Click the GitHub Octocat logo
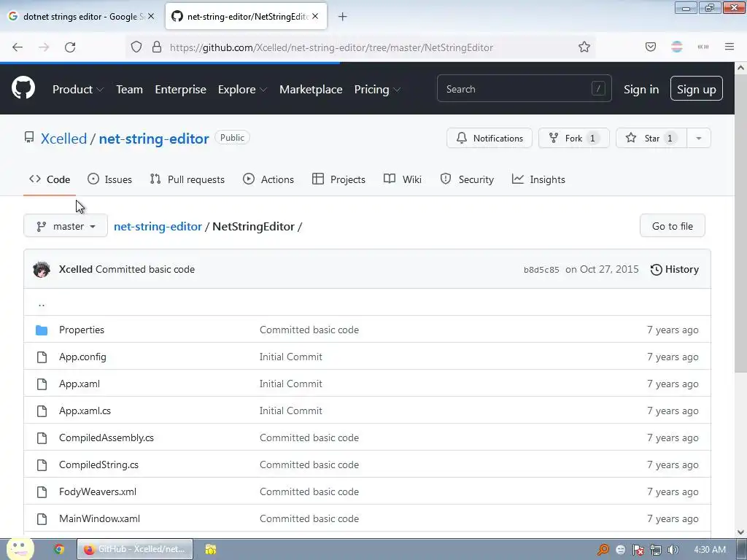This screenshot has width=747, height=560. click(x=23, y=88)
